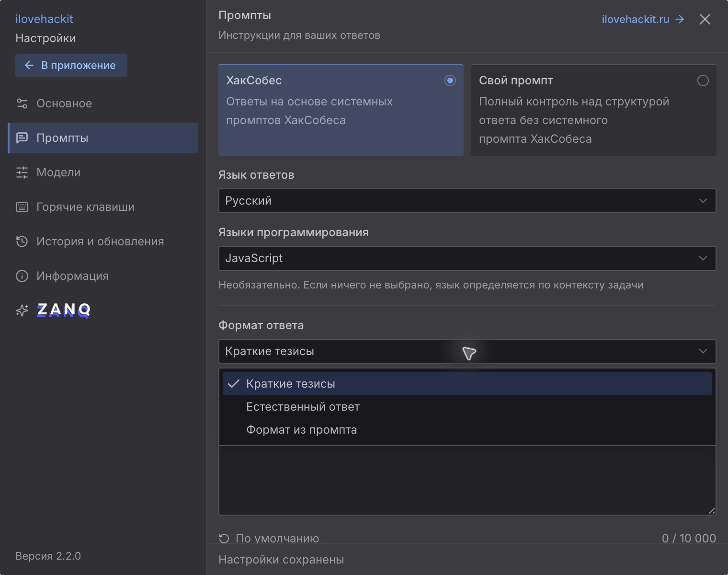
Task: Click the checkmark next to Краткие тезисы
Action: click(x=233, y=384)
